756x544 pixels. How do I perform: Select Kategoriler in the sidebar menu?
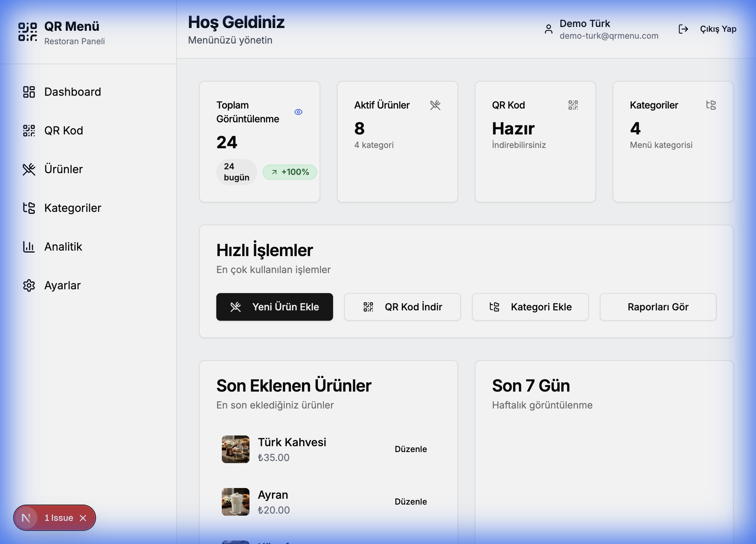[x=29, y=208]
